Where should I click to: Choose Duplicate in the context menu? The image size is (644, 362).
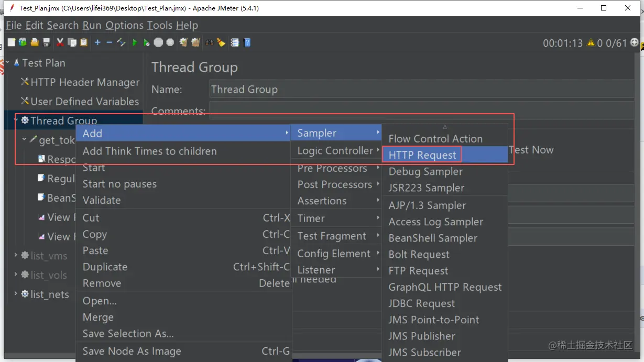(x=183, y=267)
